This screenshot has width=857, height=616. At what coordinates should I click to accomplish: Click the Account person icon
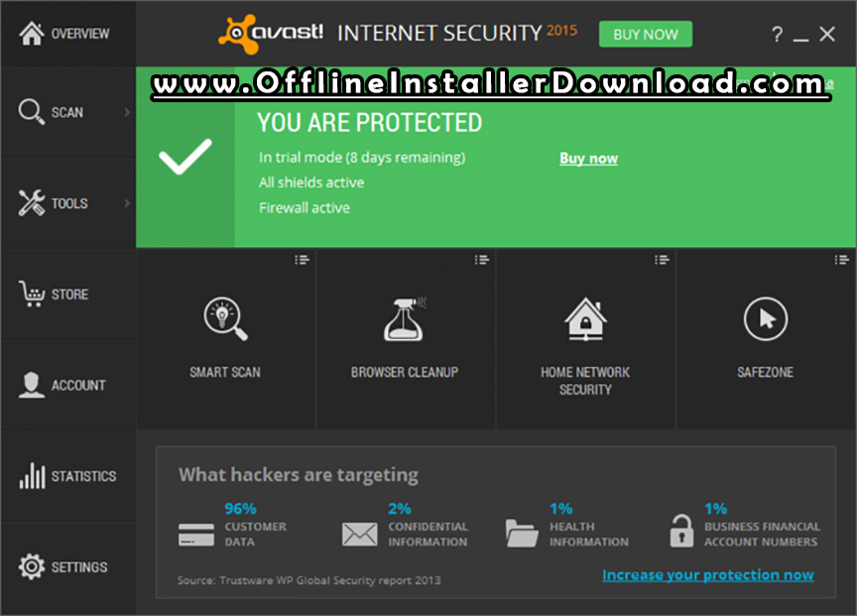tap(31, 385)
